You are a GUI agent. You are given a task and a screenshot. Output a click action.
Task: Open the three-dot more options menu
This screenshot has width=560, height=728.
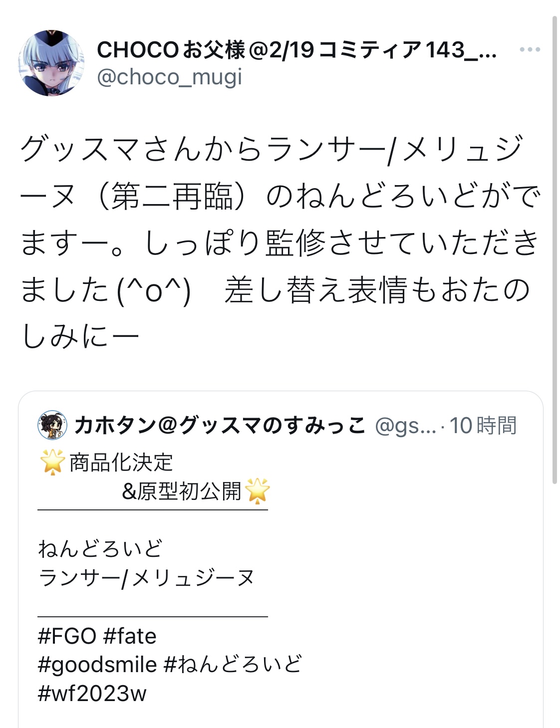pos(530,49)
